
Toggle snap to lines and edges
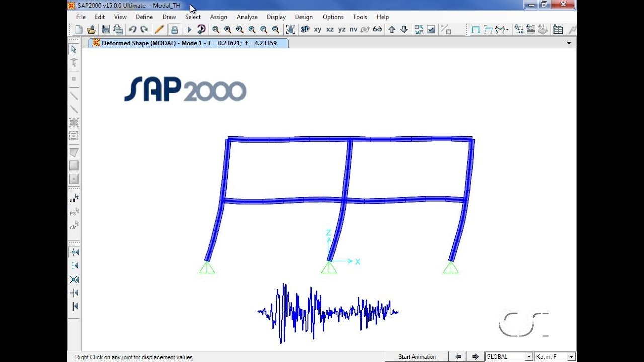coord(74,307)
